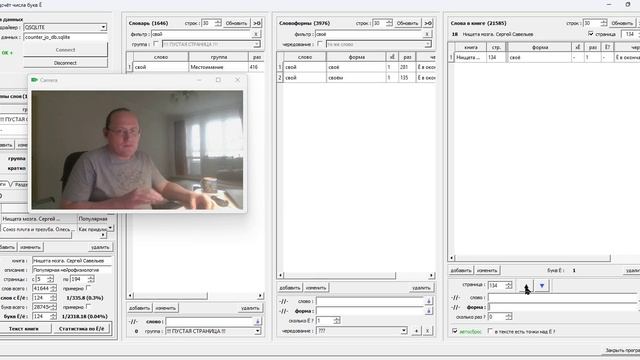Click the Текст книги button
Screen dimensions: 640x360
[24, 329]
